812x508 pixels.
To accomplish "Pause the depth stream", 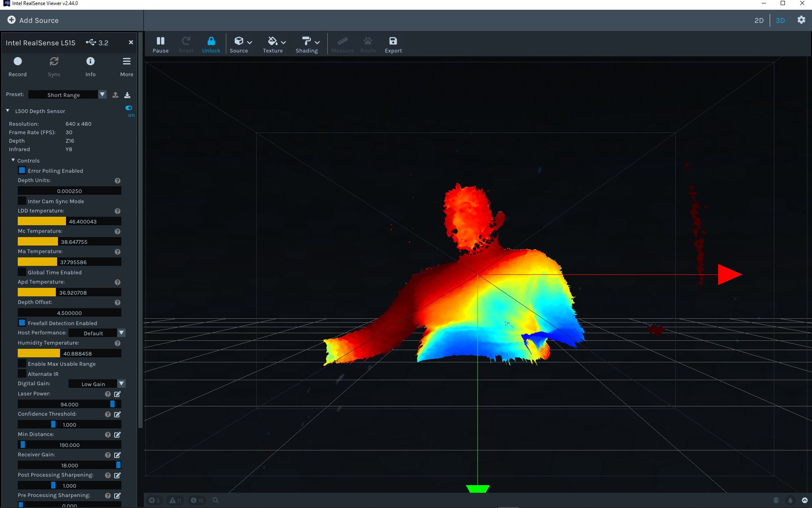I will tap(161, 44).
